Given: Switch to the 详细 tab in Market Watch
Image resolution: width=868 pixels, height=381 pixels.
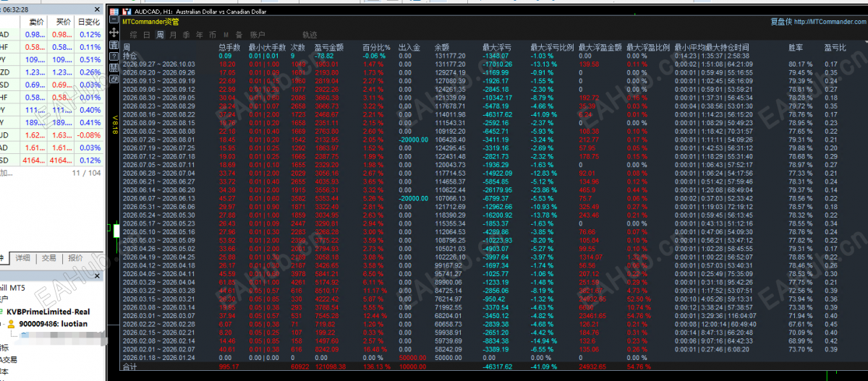Looking at the screenshot, I should pos(23,258).
